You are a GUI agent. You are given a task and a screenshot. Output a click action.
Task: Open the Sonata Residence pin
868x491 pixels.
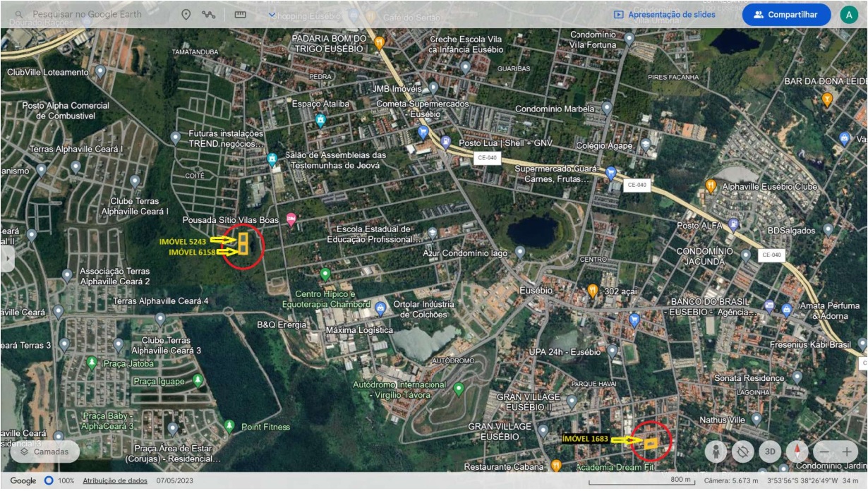coord(797,377)
